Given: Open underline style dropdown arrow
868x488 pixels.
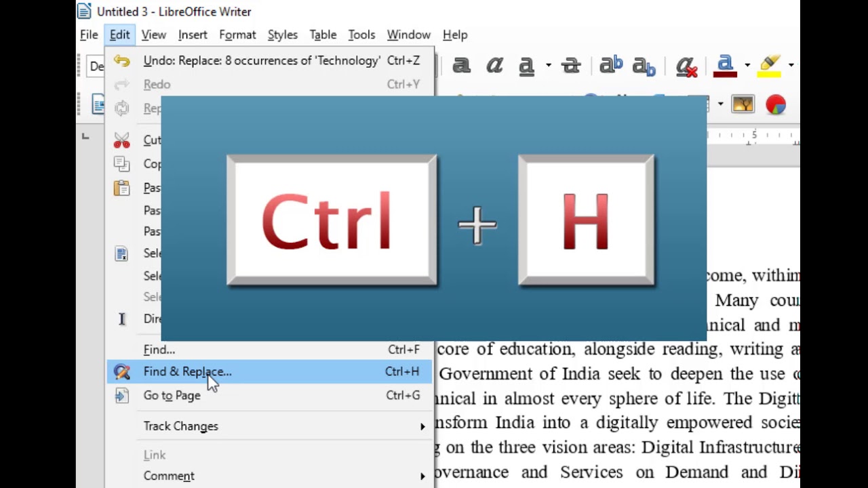Looking at the screenshot, I should [548, 66].
